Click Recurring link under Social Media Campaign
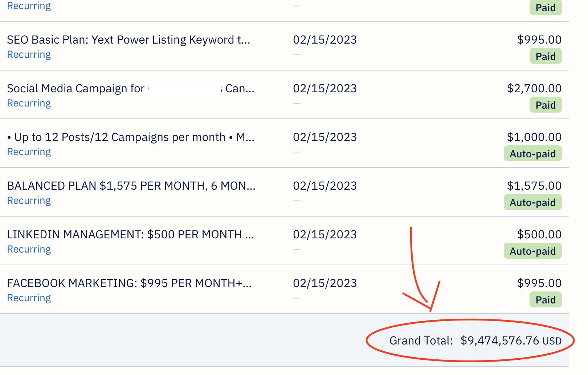The image size is (588, 375). 29,103
